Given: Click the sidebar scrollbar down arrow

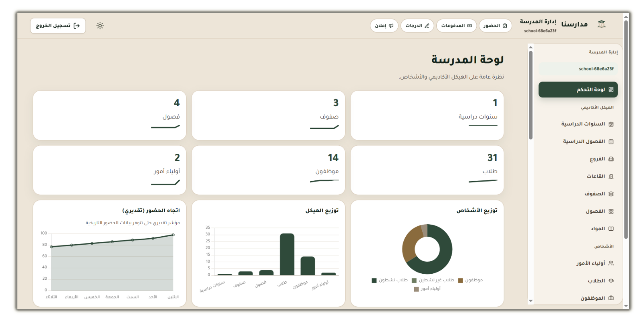Looking at the screenshot, I should (530, 301).
